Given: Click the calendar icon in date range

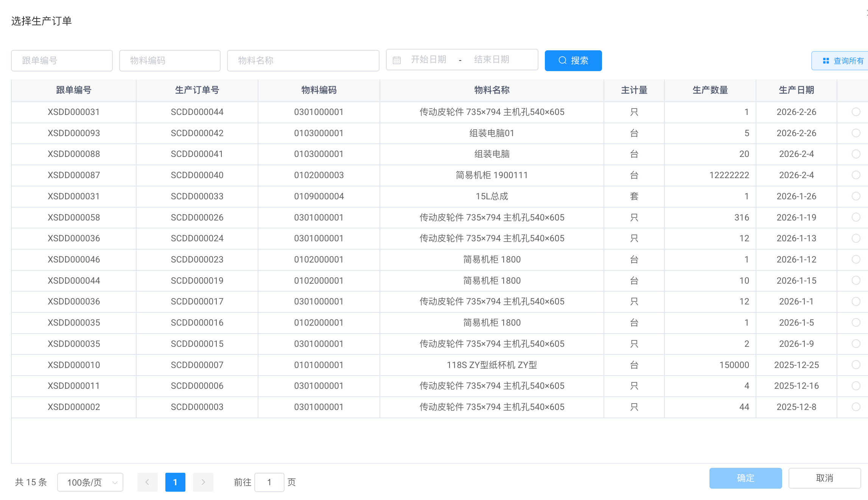Looking at the screenshot, I should click(x=397, y=60).
